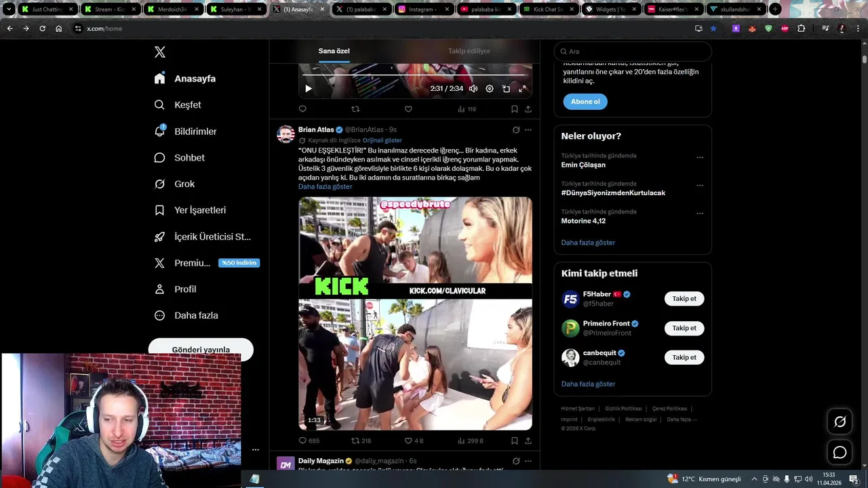Viewport: 868px width, 488px height.
Task: Expand Daha fazla sidebar menu
Action: pos(186,315)
